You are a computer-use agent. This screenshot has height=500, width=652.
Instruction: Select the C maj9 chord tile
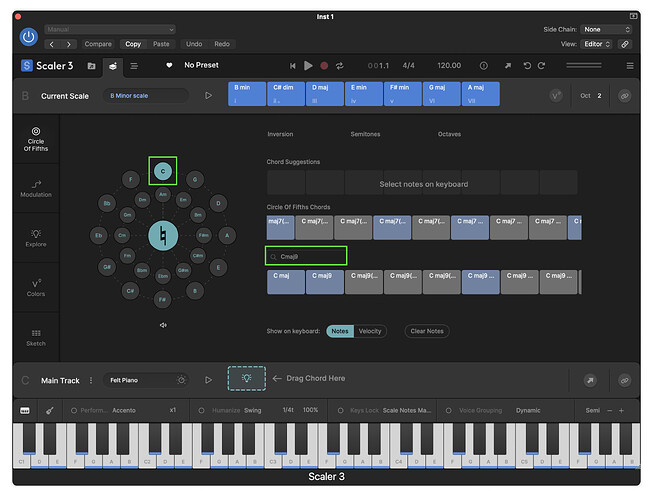325,282
